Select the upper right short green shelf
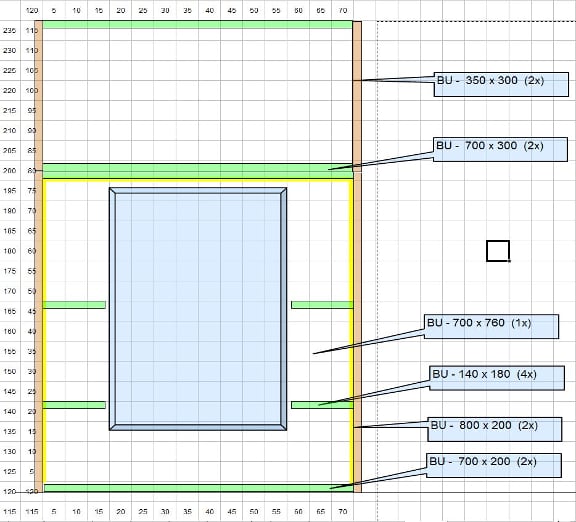Screen dimensions: 576x522 pyautogui.click(x=322, y=305)
